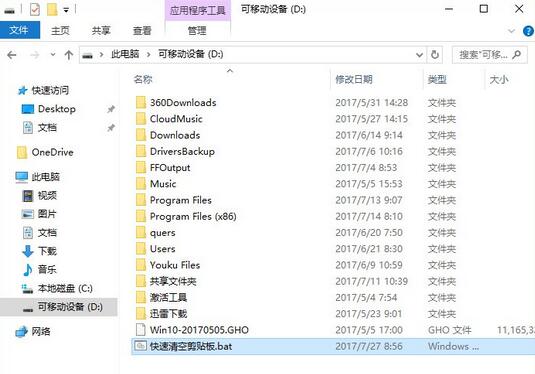Screen dimensions: 535x374
Task: Click the forward navigation arrow
Action: pyautogui.click(x=34, y=55)
